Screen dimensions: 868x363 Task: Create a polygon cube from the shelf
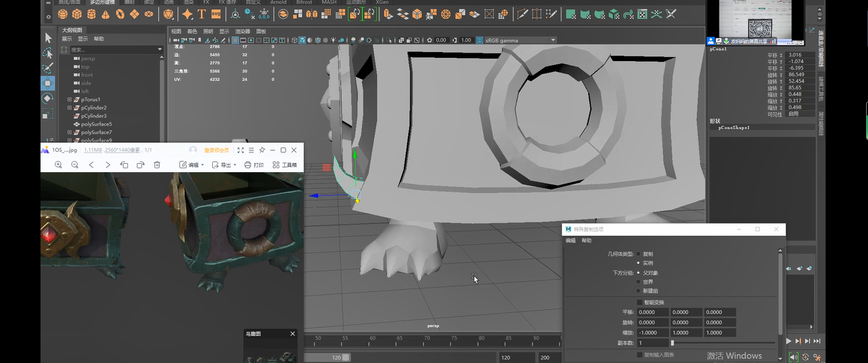point(77,14)
